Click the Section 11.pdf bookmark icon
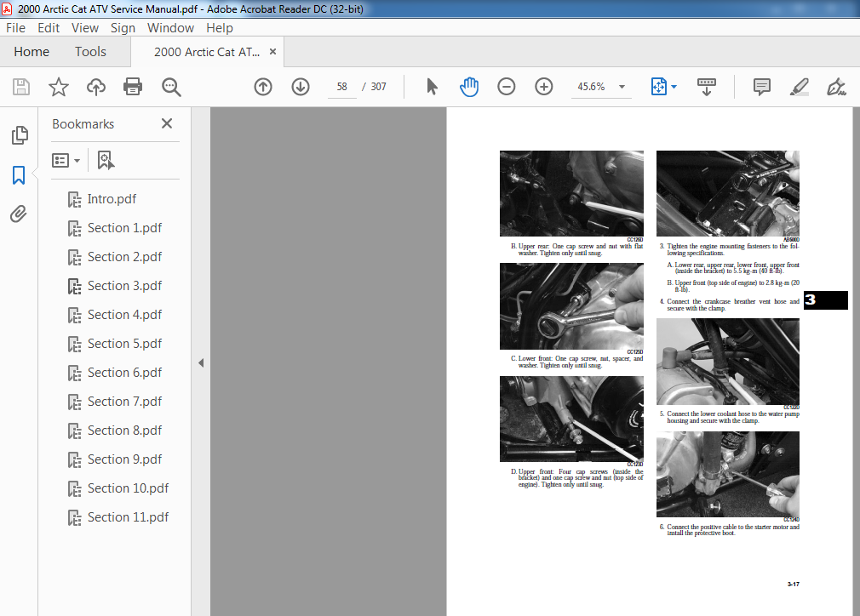 coord(75,518)
